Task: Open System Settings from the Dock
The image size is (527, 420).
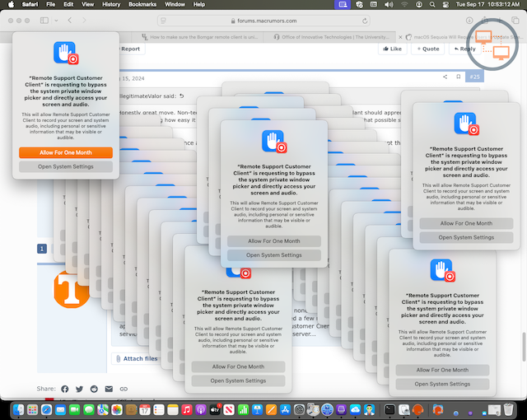Action: point(299,410)
